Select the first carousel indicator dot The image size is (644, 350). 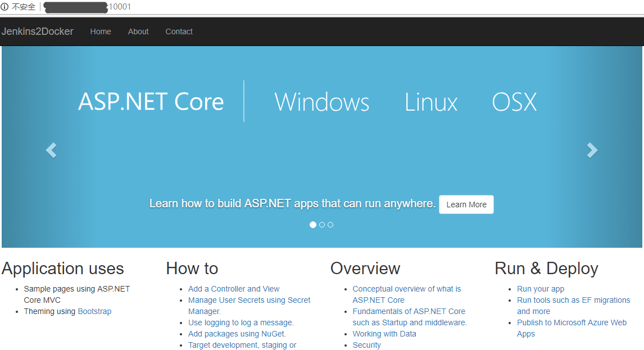[x=313, y=225]
